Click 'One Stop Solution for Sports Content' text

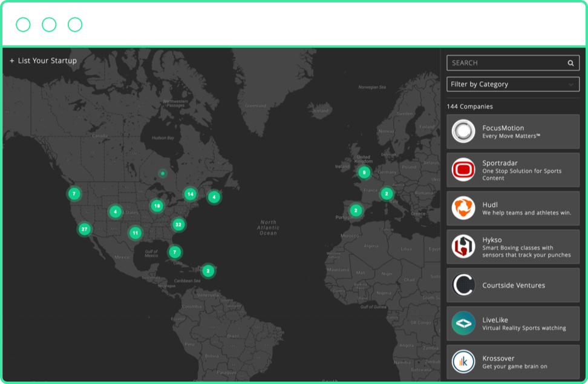[x=521, y=174]
